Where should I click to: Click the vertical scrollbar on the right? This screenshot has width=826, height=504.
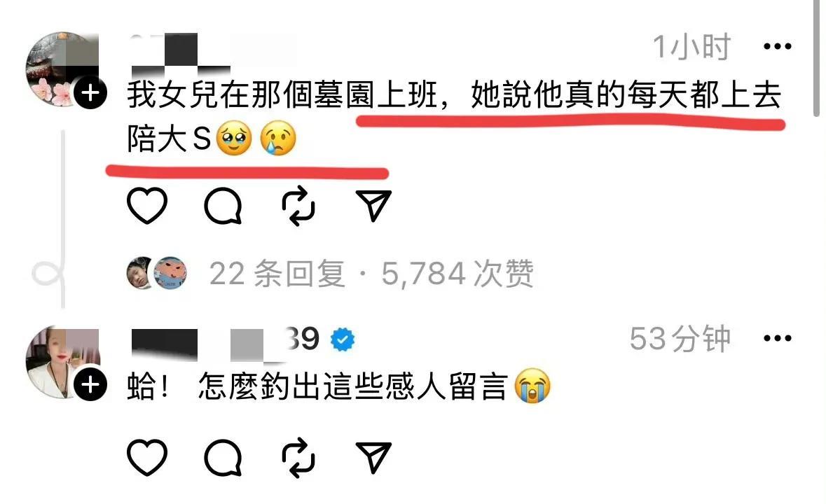pos(816,58)
